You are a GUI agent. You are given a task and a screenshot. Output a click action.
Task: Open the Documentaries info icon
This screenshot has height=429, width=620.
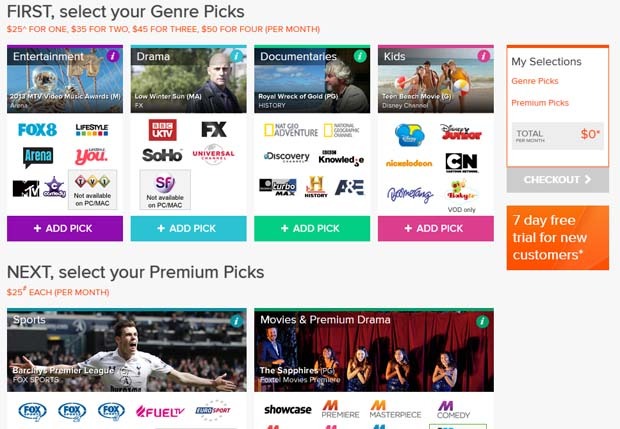click(360, 56)
